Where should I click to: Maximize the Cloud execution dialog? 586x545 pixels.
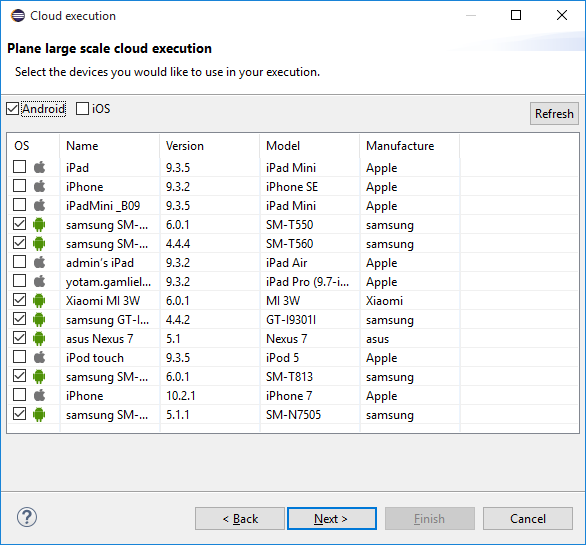tap(516, 15)
